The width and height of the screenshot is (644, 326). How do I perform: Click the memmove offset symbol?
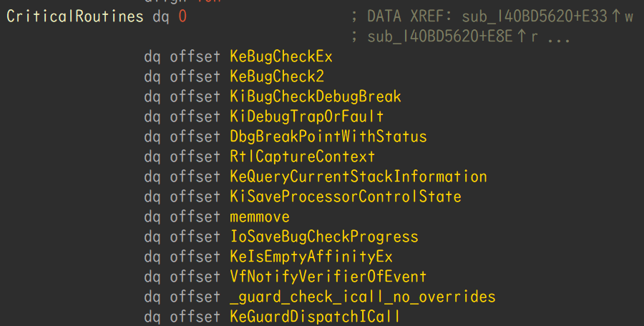pyautogui.click(x=260, y=217)
